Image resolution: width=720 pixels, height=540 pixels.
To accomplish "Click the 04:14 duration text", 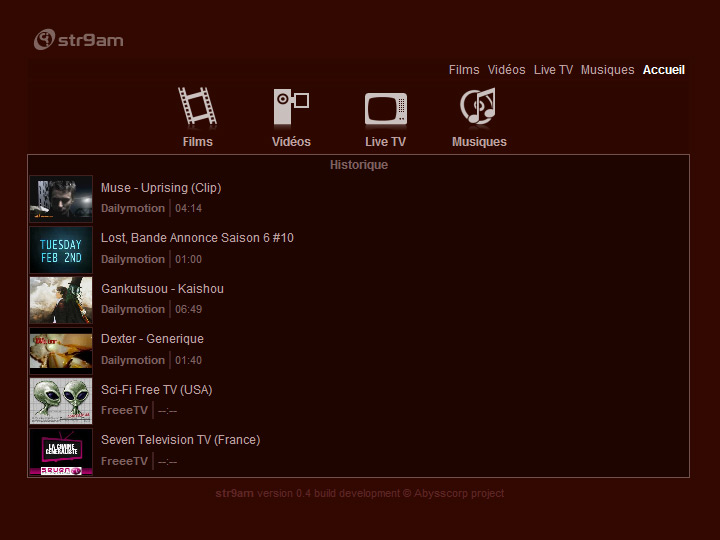I will point(188,208).
